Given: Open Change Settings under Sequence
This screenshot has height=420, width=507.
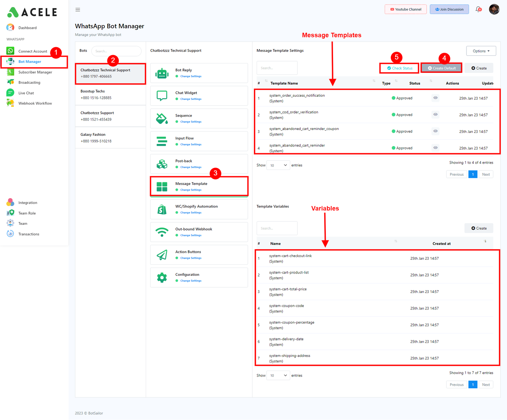Looking at the screenshot, I should 191,122.
